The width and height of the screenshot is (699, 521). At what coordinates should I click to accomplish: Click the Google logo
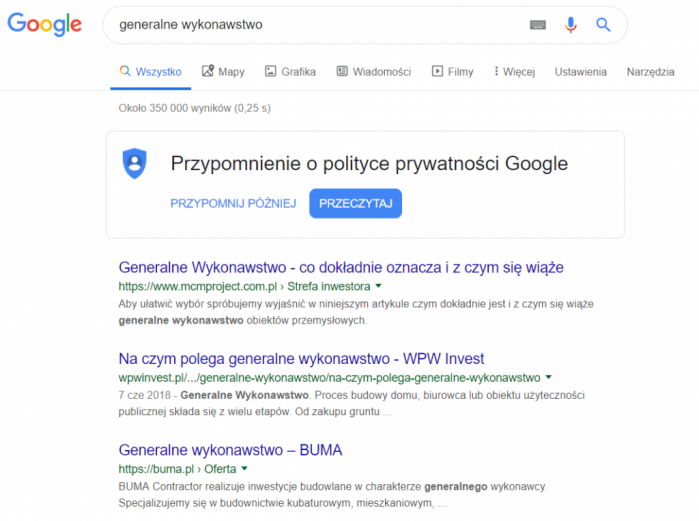[x=44, y=24]
